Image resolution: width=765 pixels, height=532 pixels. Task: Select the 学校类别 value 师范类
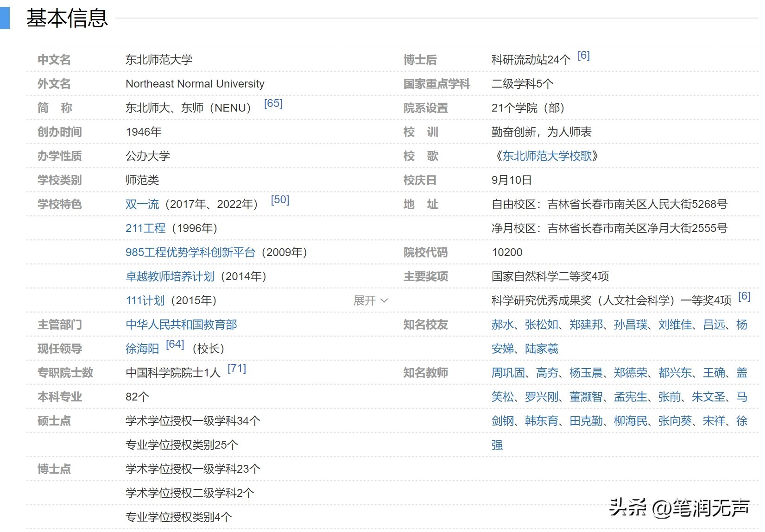pyautogui.click(x=142, y=180)
